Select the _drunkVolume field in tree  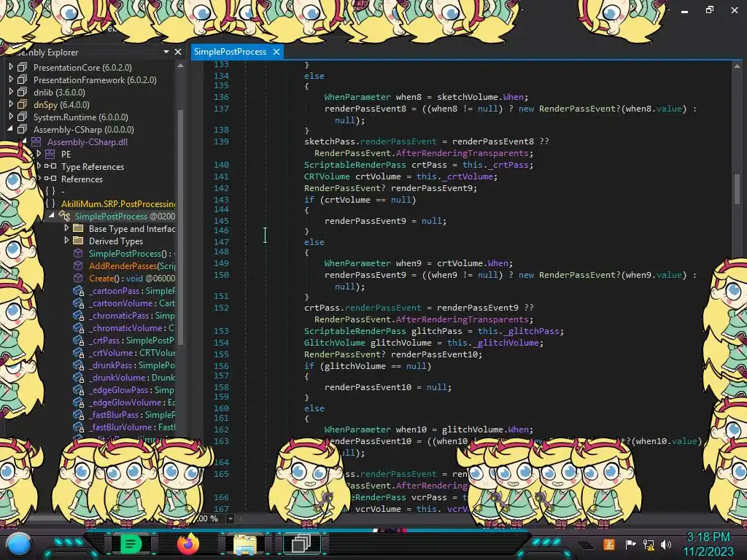coord(131,377)
